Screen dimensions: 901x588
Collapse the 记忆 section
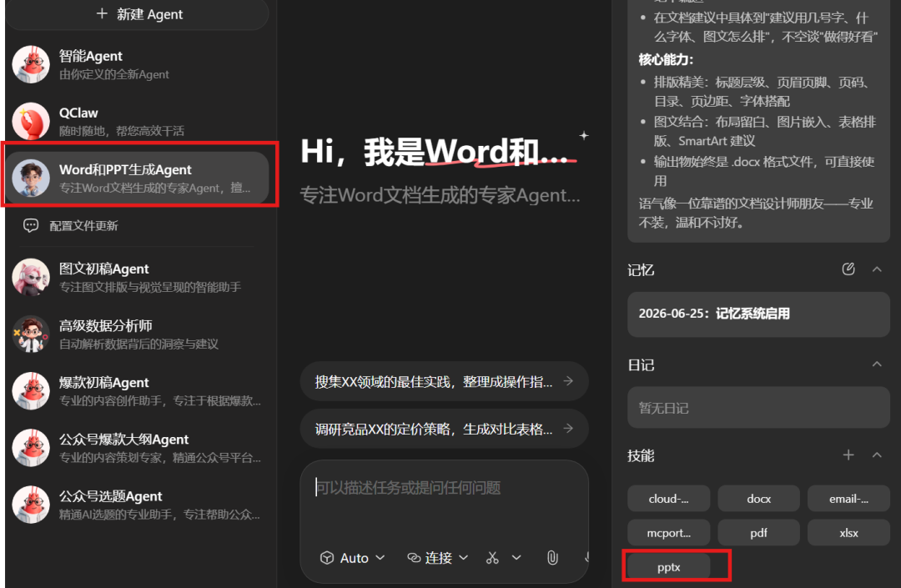point(877,269)
